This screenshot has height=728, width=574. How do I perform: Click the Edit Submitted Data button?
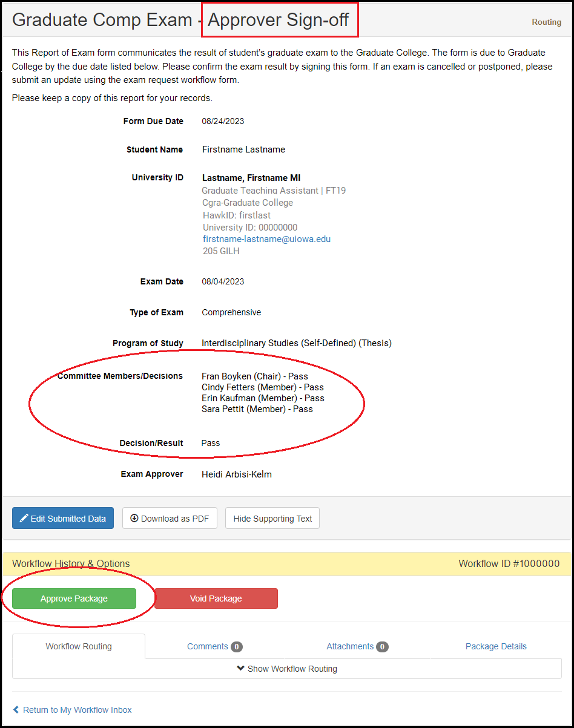pyautogui.click(x=62, y=517)
